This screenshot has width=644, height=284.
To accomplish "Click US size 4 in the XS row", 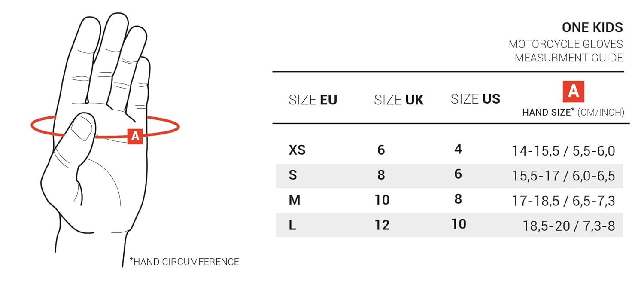I will [458, 149].
